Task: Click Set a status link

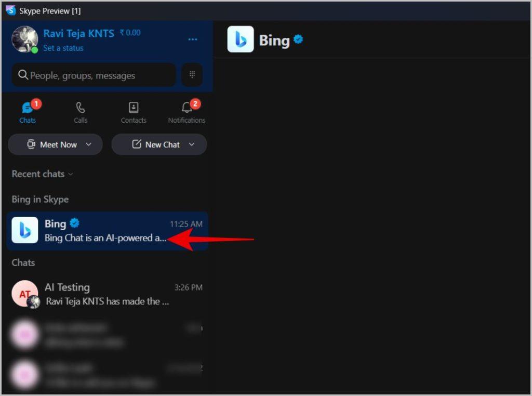Action: coord(63,48)
